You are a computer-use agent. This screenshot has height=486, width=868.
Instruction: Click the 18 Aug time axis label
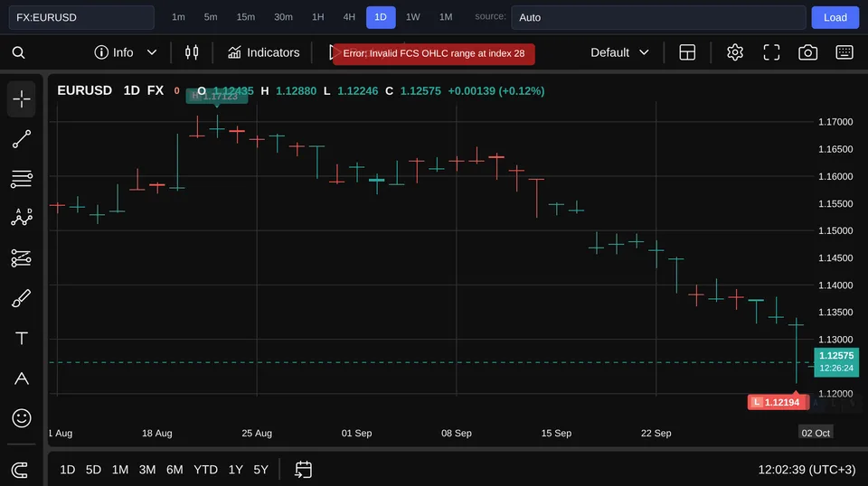tap(156, 433)
